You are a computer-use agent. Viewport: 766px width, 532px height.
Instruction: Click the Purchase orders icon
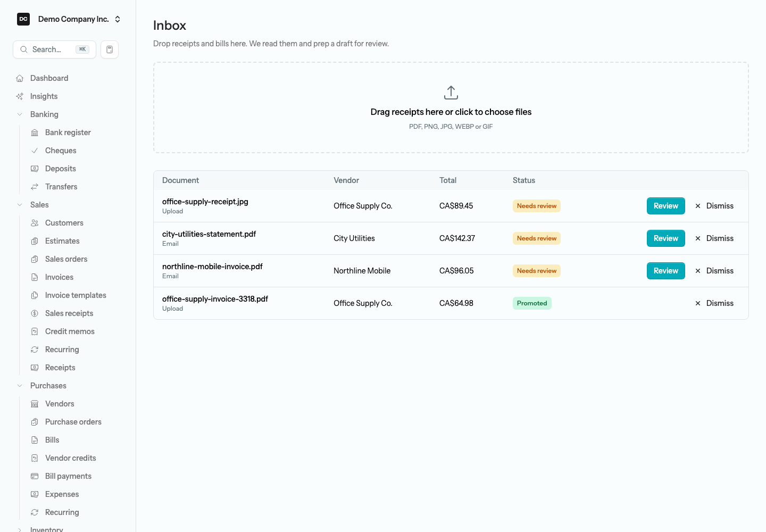(x=35, y=422)
